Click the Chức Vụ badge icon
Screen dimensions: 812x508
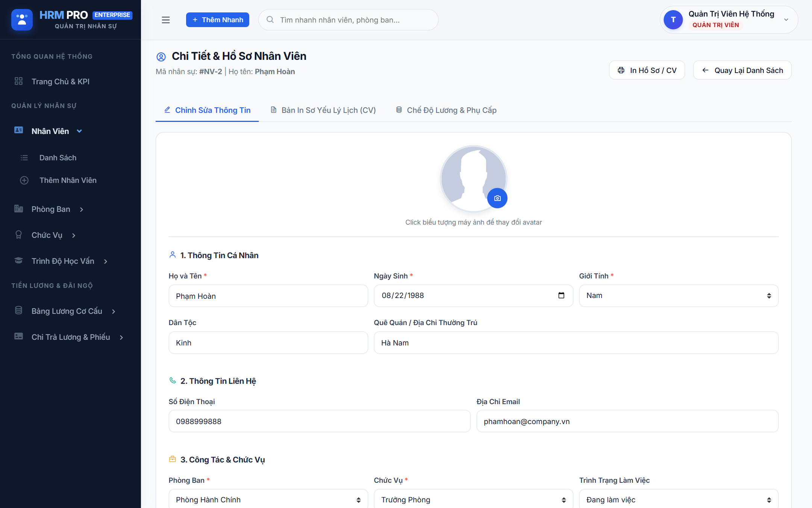18,235
